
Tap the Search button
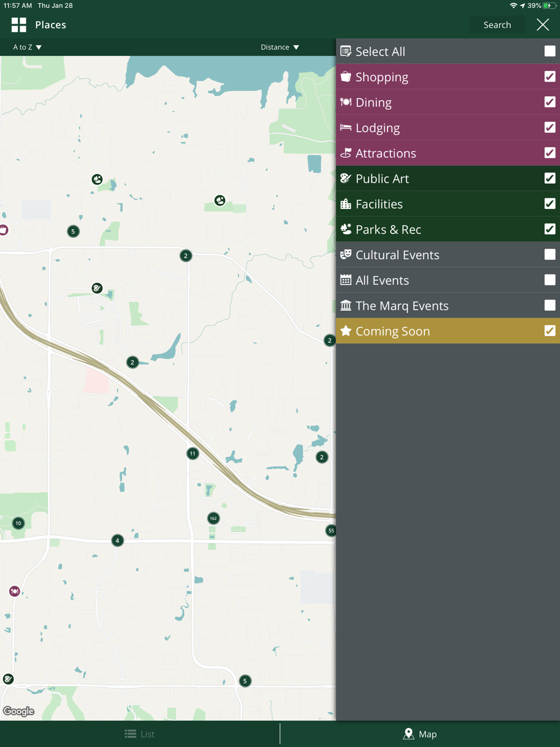coord(497,25)
